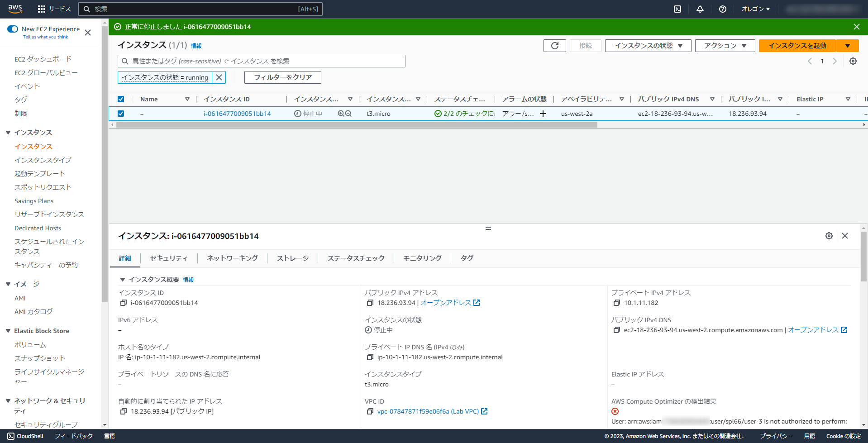Open the オレゴン region selector
The height and width of the screenshot is (443, 868).
pyautogui.click(x=755, y=9)
